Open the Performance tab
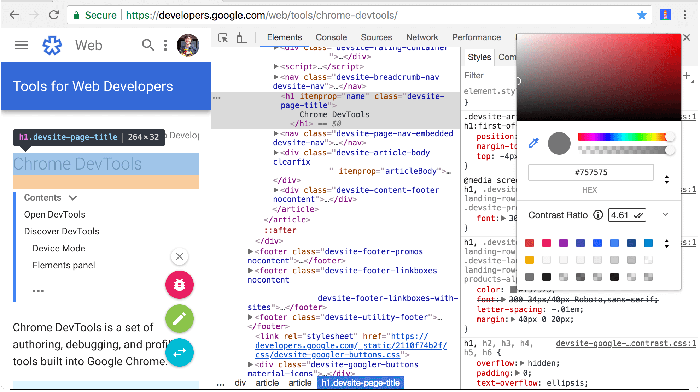 (476, 38)
